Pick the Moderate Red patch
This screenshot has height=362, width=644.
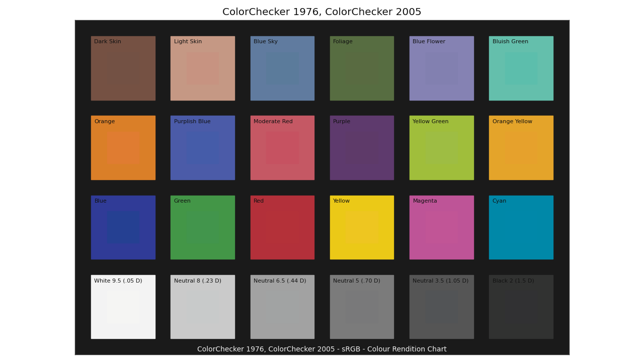282,148
